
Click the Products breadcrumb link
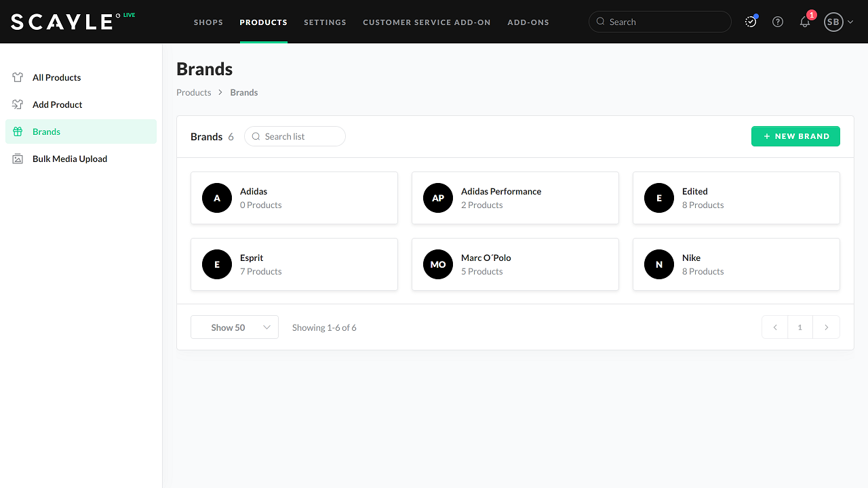tap(194, 92)
